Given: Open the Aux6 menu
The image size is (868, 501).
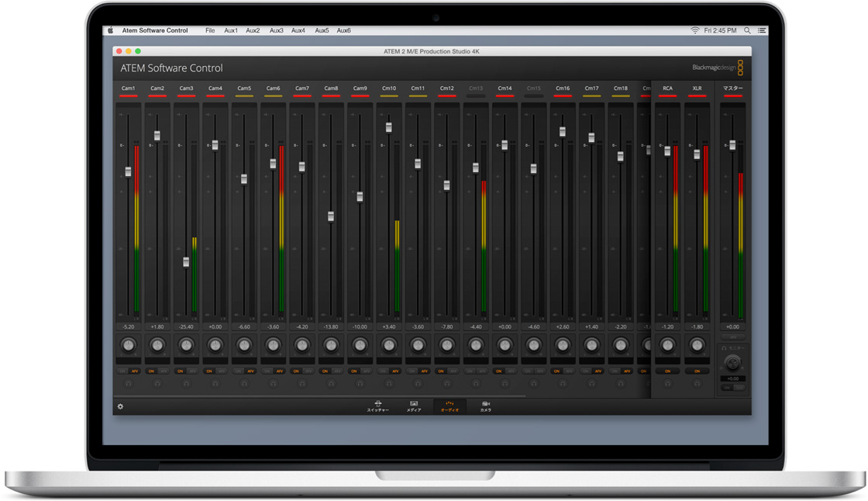Looking at the screenshot, I should [x=344, y=30].
